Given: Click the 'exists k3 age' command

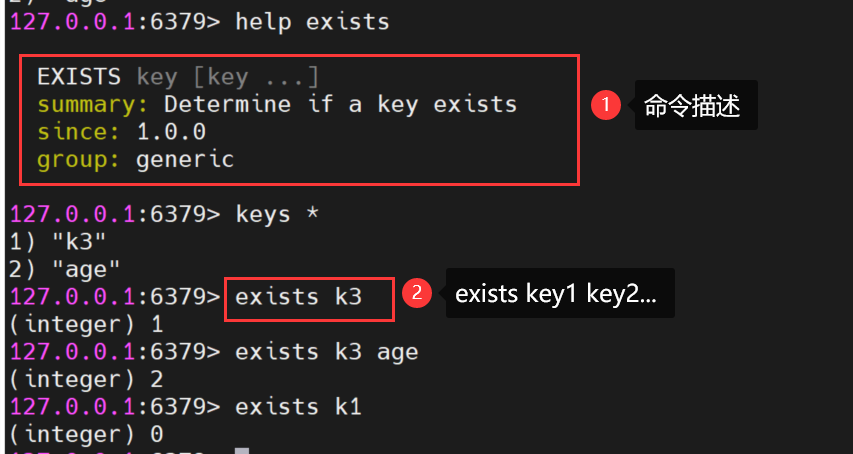Looking at the screenshot, I should tap(326, 352).
